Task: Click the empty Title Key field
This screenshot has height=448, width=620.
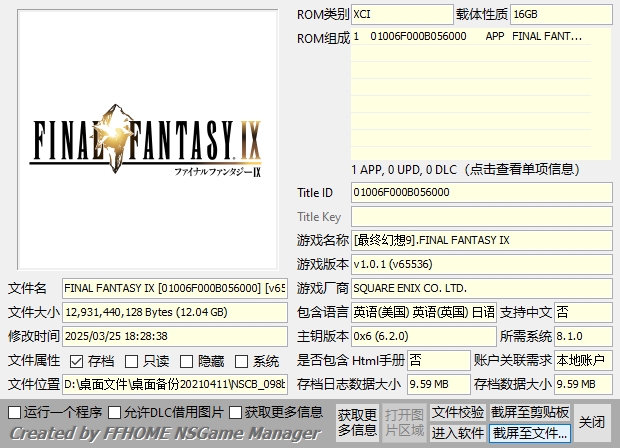Action: point(482,217)
